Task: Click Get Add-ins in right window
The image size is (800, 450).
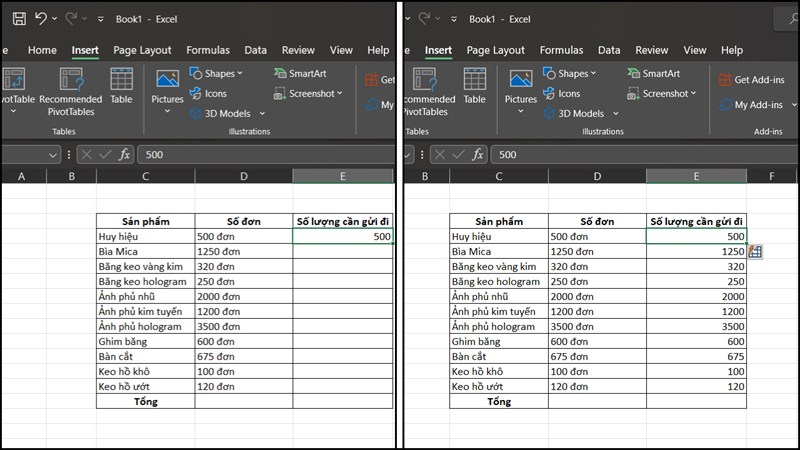Action: (752, 80)
